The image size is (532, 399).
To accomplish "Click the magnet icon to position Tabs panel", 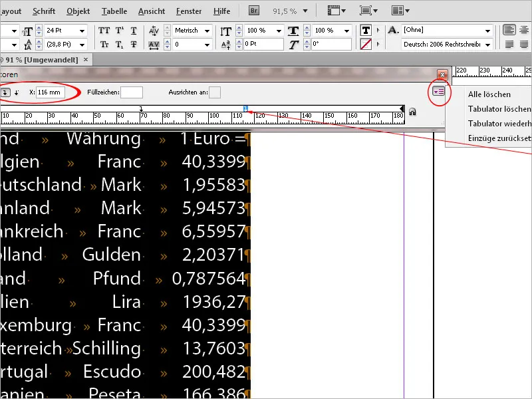I will (x=414, y=112).
